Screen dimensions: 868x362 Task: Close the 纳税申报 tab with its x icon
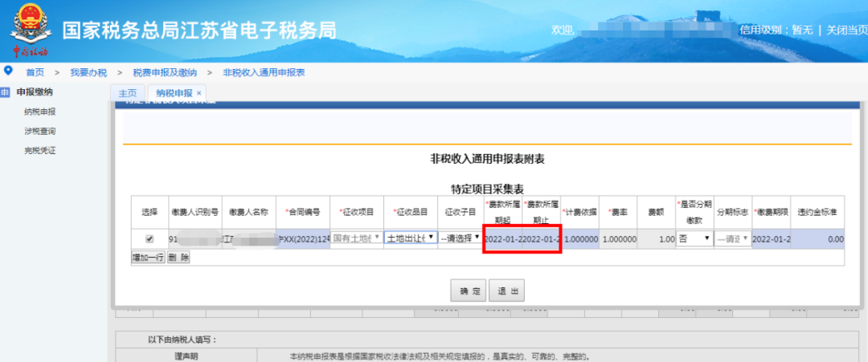click(x=199, y=93)
